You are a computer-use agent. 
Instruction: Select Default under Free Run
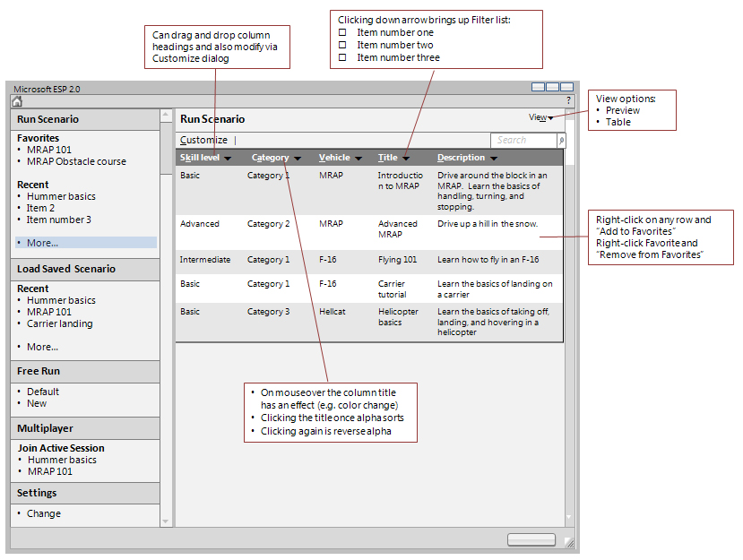click(x=43, y=392)
